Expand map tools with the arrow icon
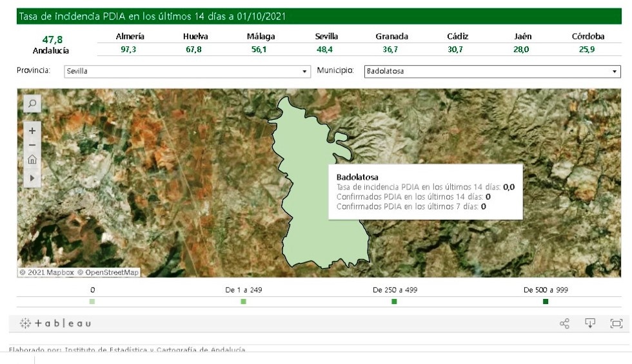The image size is (632, 364). 32,177
